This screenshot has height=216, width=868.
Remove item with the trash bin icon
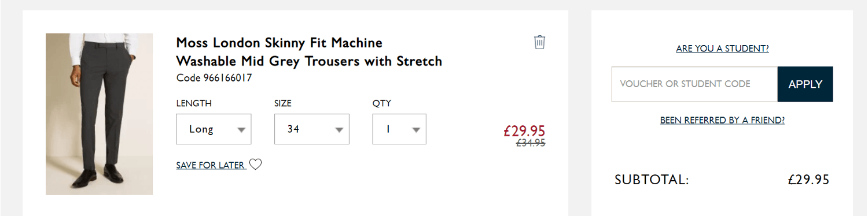tap(539, 42)
